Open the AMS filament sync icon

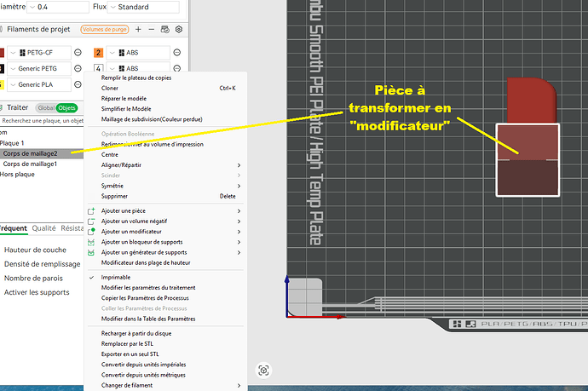coord(165,29)
